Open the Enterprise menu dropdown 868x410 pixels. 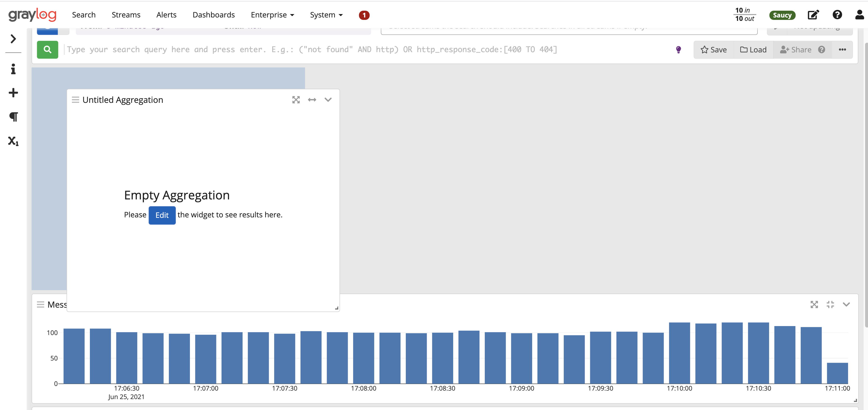tap(272, 15)
